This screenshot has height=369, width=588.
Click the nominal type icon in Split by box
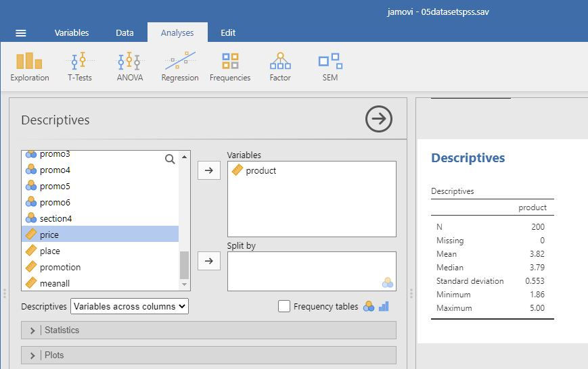coord(387,282)
